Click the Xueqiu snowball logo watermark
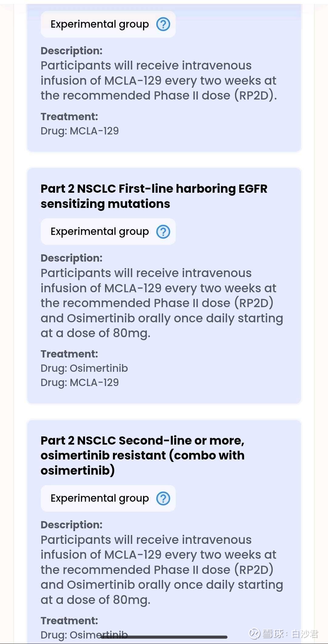Viewport: 328px width, 644px height. (255, 634)
